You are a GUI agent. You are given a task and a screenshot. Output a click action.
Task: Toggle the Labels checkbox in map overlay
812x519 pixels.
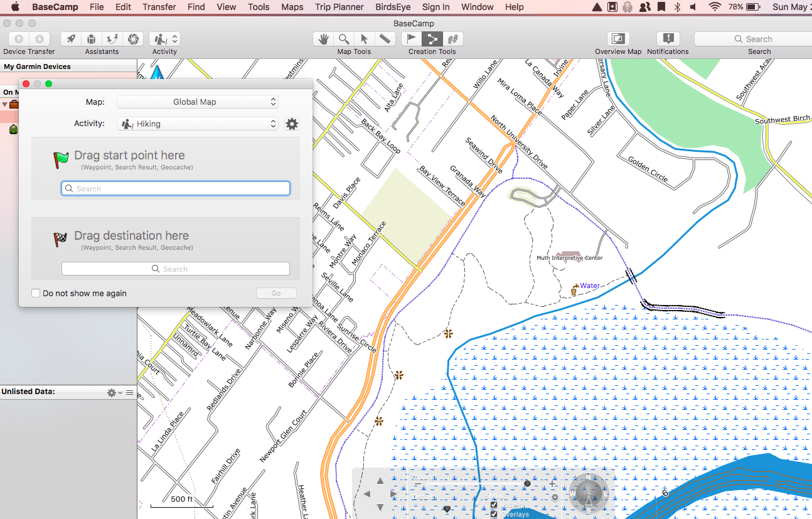tap(494, 505)
